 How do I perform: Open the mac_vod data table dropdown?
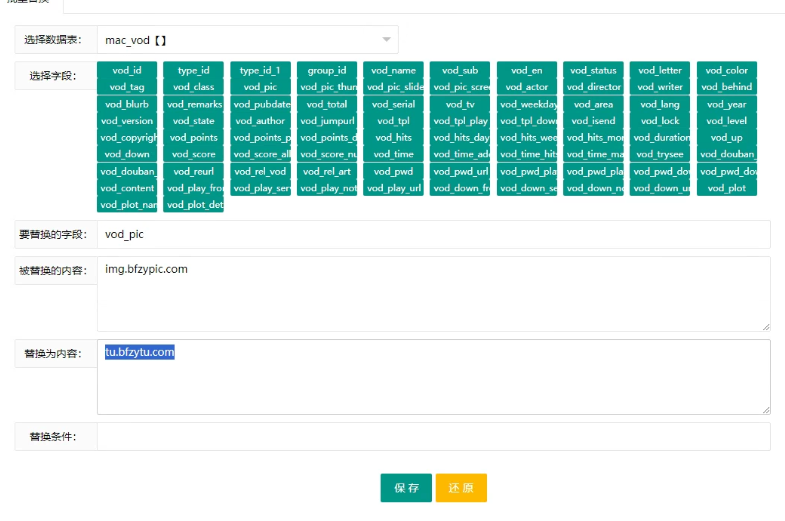[x=240, y=40]
